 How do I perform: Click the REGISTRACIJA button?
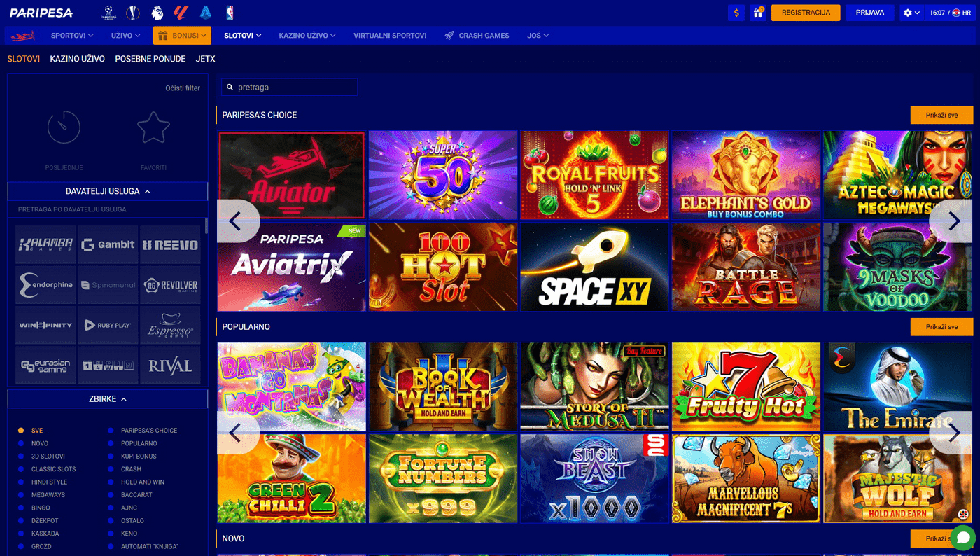(x=805, y=12)
